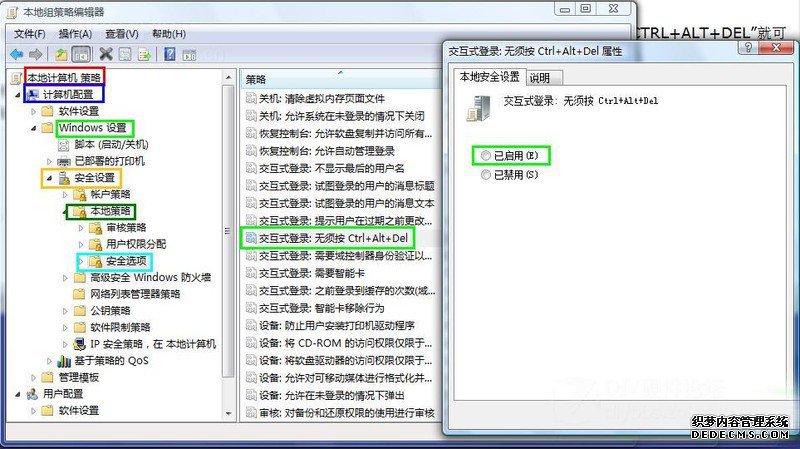The image size is (800, 449).
Task: Open the 帮助(H) menu
Action: (169, 34)
